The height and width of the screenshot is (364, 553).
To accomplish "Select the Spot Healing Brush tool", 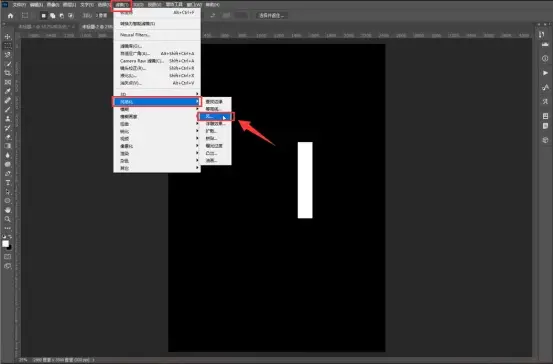I will point(7,101).
